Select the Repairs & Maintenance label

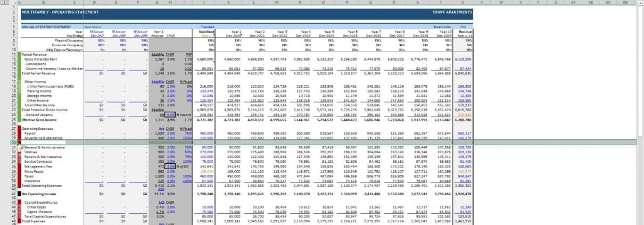pyautogui.click(x=44, y=157)
